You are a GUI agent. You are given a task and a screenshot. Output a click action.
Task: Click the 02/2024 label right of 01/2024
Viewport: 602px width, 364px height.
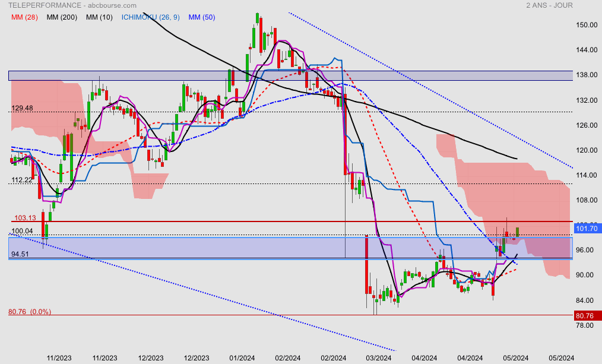[x=287, y=358]
